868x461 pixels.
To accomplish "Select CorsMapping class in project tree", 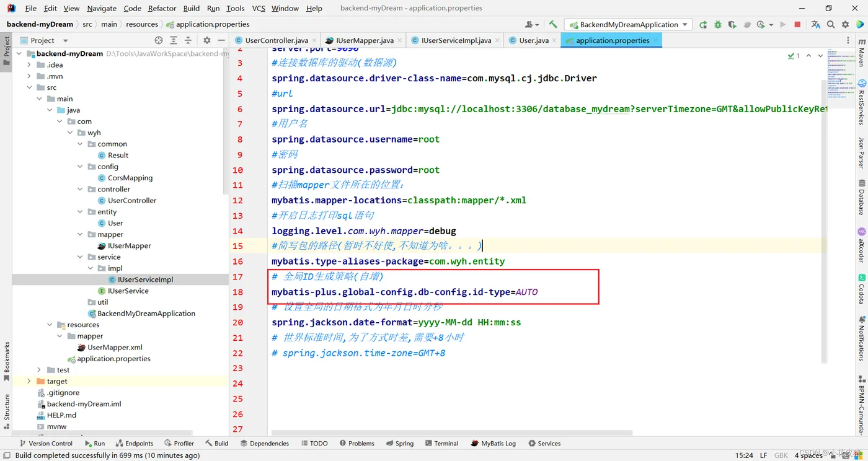I will 130,178.
